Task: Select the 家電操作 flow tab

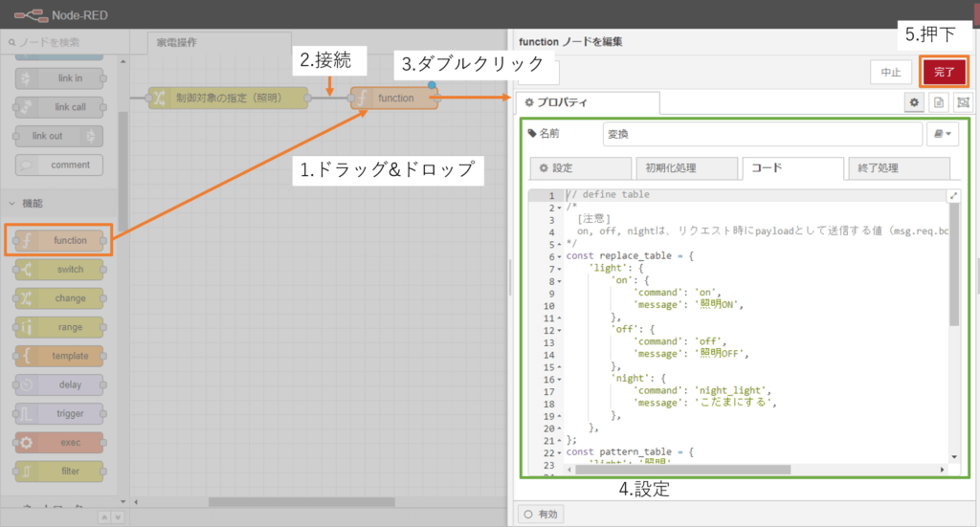Action: click(219, 42)
